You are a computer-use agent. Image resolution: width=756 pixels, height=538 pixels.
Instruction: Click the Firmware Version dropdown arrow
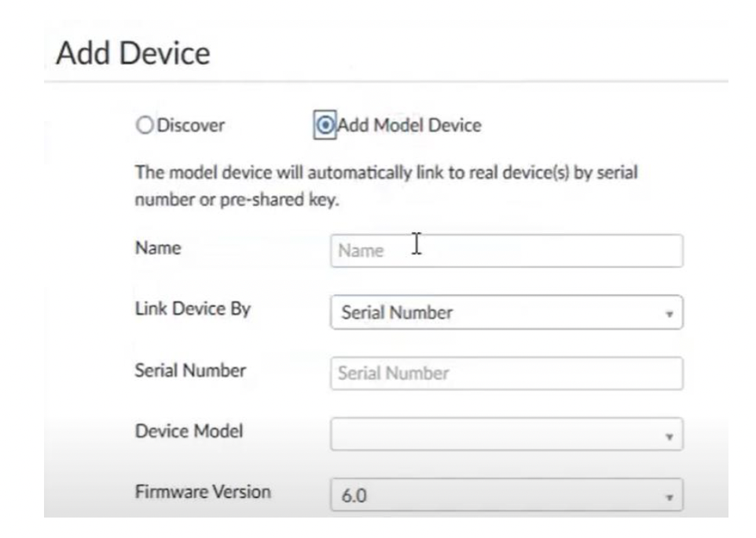(669, 497)
